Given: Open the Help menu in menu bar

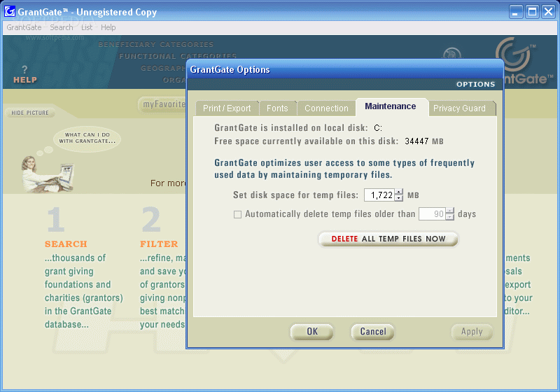Looking at the screenshot, I should 108,27.
